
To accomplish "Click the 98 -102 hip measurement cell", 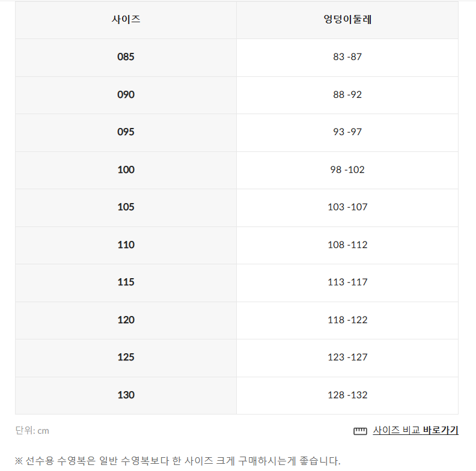I will [x=347, y=170].
